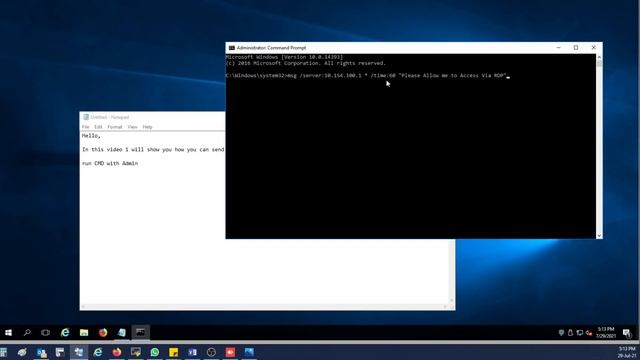Click the Command Prompt scrollbar down arrow
The height and width of the screenshot is (360, 640).
599,236
